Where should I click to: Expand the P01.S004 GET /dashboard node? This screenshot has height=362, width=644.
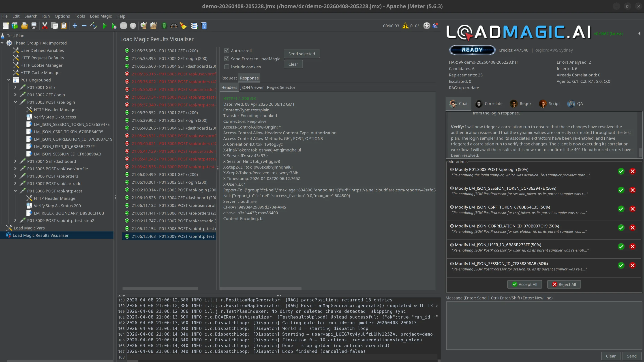tap(15, 161)
